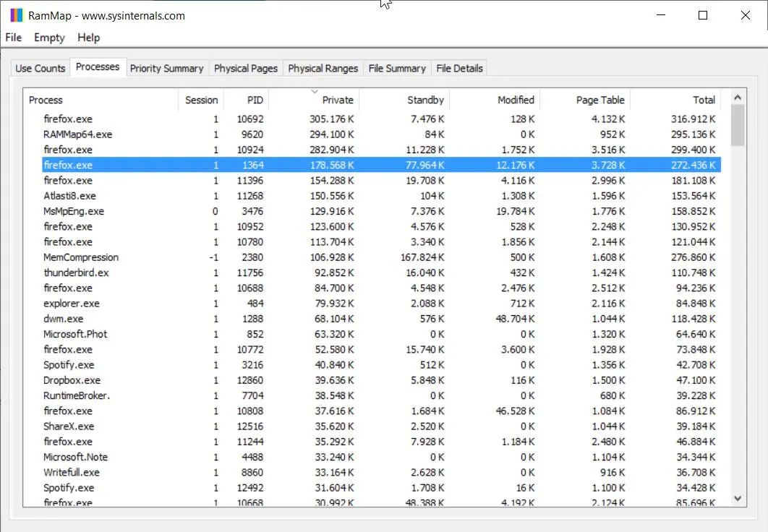
Task: Select Spotify.exe row with PID 3216
Action: pyautogui.click(x=381, y=364)
